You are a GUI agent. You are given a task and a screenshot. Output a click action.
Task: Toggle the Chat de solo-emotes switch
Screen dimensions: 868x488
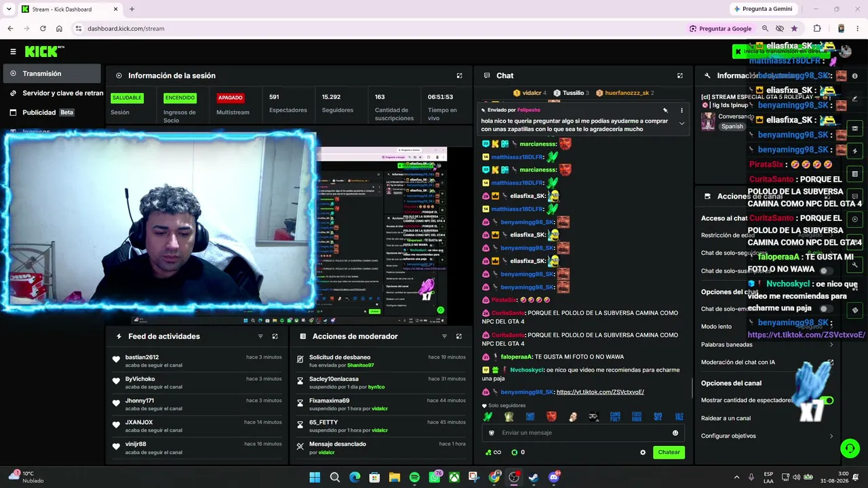(825, 309)
